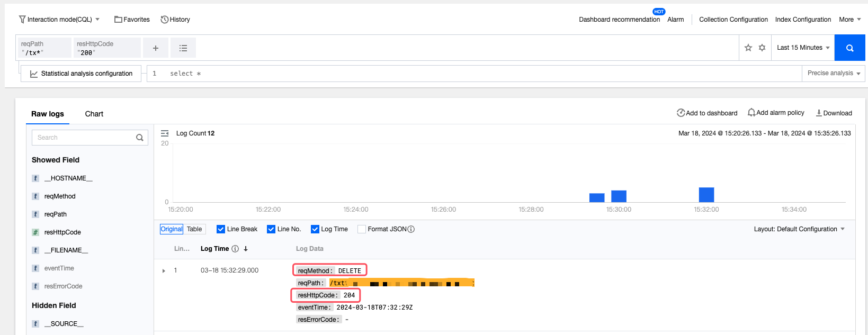Open the Precise analysis dropdown
This screenshot has width=868, height=335.
[834, 73]
